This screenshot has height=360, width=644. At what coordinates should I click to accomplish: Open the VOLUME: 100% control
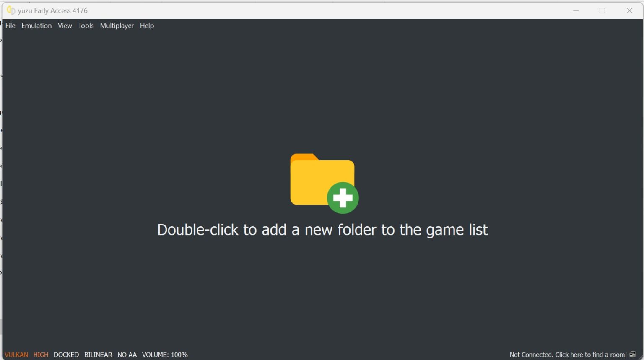point(165,355)
